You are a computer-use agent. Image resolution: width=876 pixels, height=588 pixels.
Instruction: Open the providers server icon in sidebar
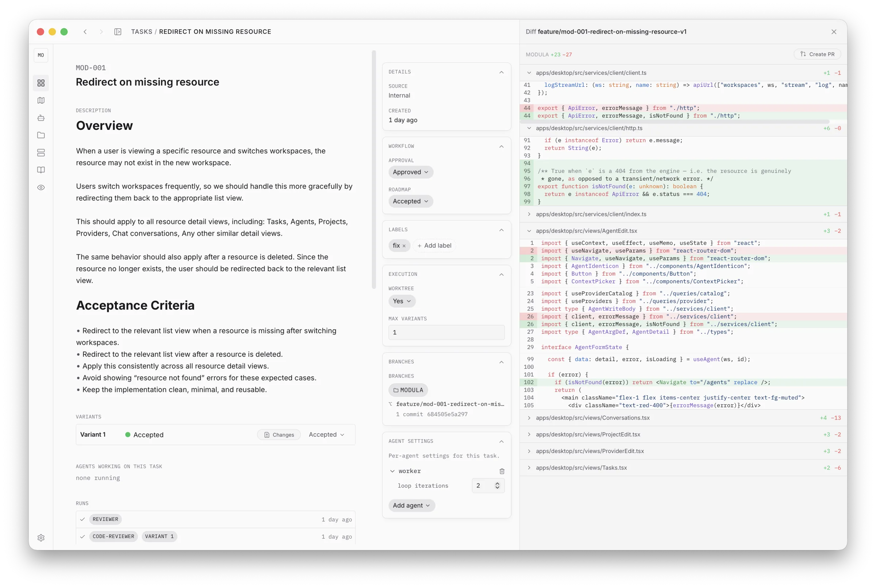[41, 152]
